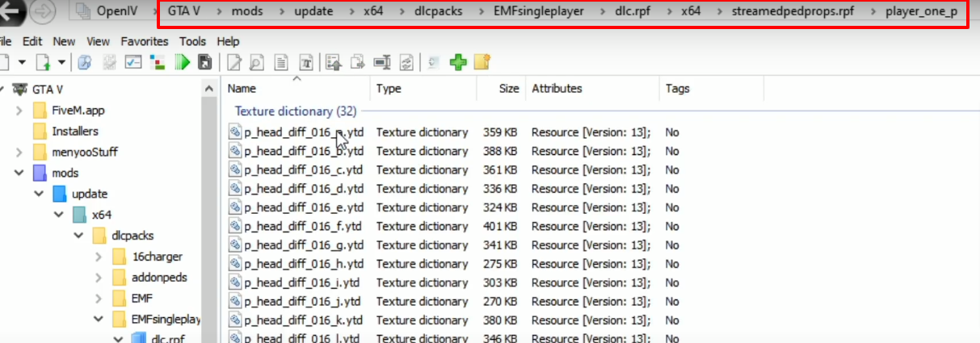Expand the addonpeds folder node
Viewport: 980px width, 343px height.
tap(99, 278)
